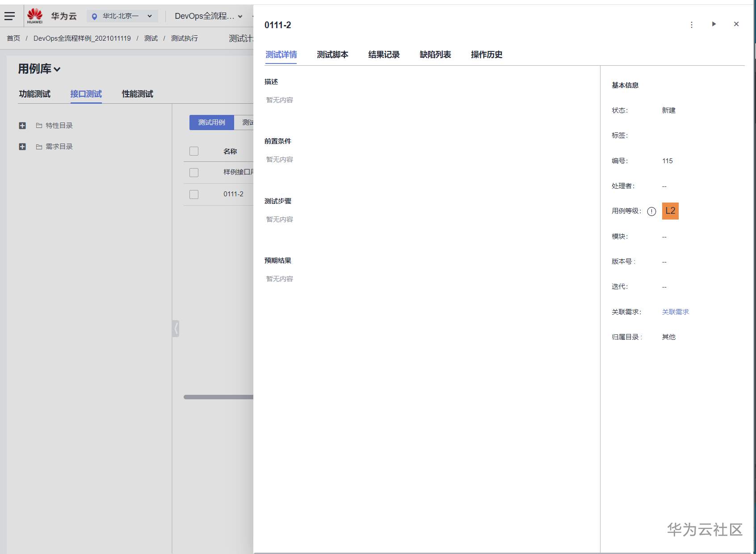The width and height of the screenshot is (756, 554).
Task: Expand the 特性目录 tree node
Action: pos(22,126)
